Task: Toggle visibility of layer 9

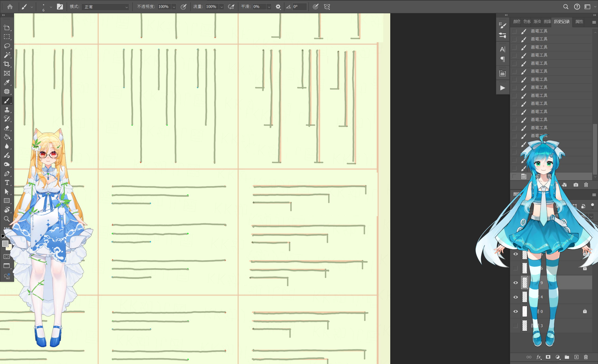Action: pos(516,283)
